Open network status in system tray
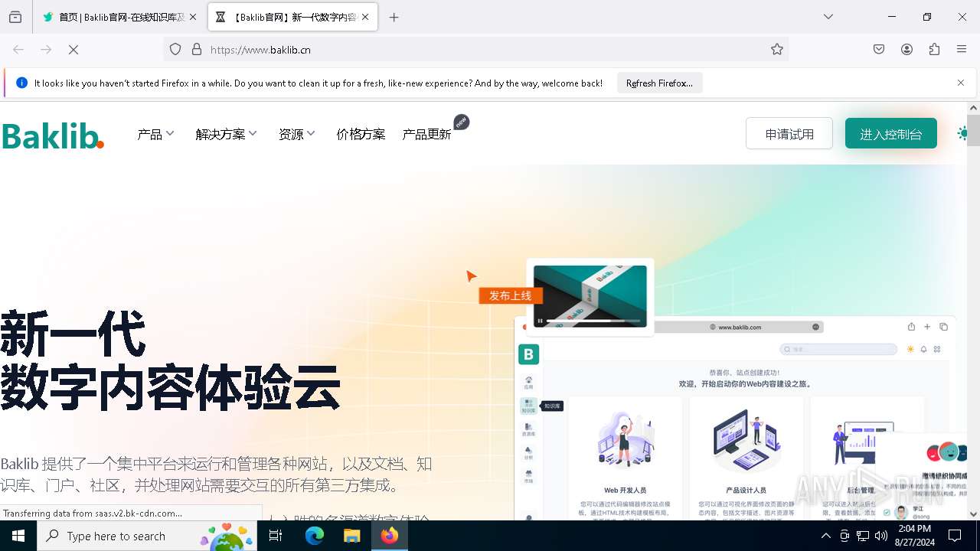This screenshot has height=551, width=980. pos(863,536)
